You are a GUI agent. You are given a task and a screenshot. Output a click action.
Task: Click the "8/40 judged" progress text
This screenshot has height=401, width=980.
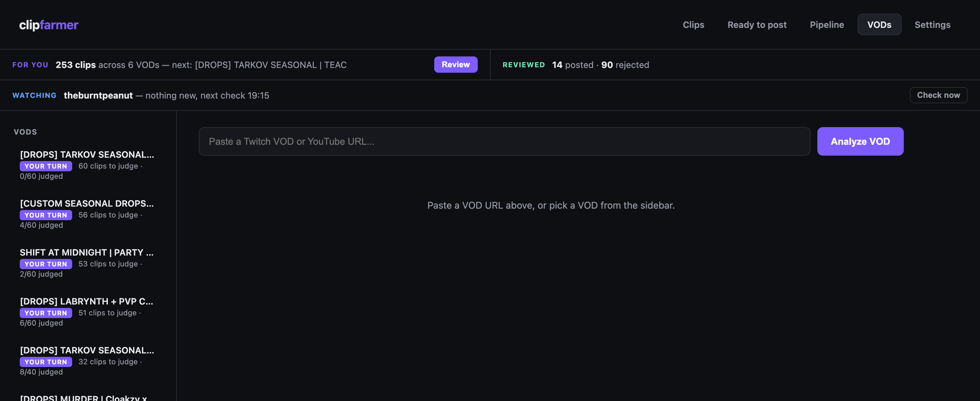pyautogui.click(x=41, y=372)
